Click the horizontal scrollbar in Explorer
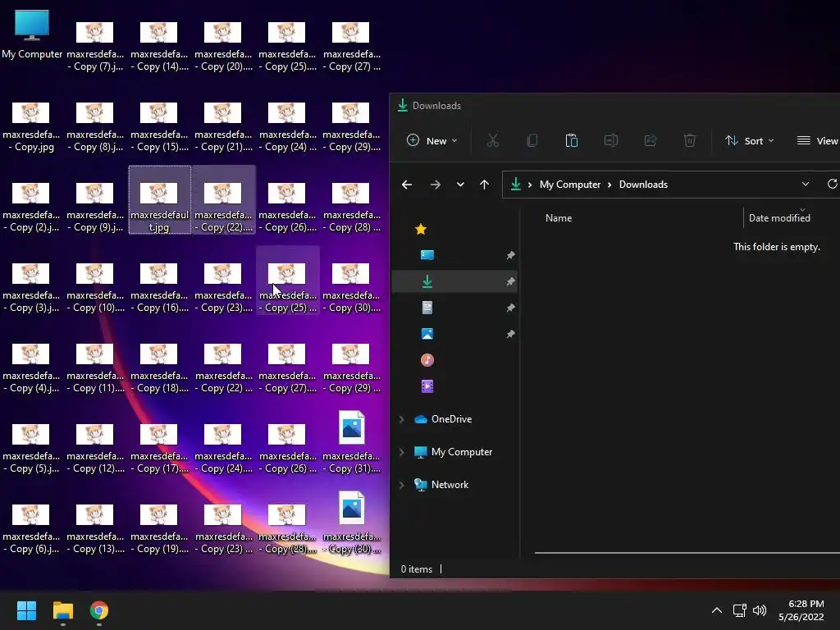The height and width of the screenshot is (630, 840). [x=687, y=552]
